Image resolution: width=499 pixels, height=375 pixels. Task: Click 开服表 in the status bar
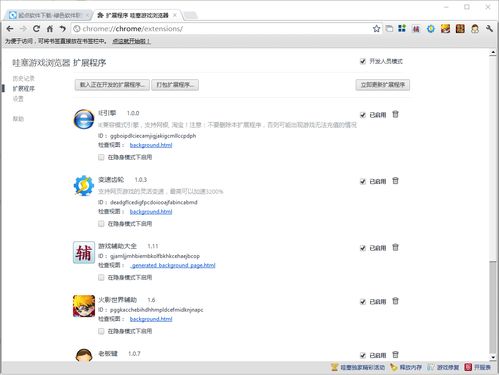(x=477, y=367)
